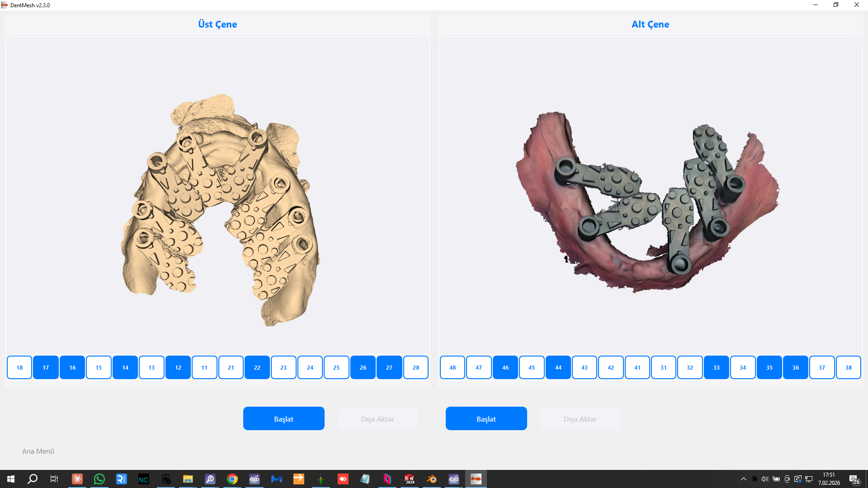
Task: Select the Alt Çene panel header
Action: (x=650, y=24)
